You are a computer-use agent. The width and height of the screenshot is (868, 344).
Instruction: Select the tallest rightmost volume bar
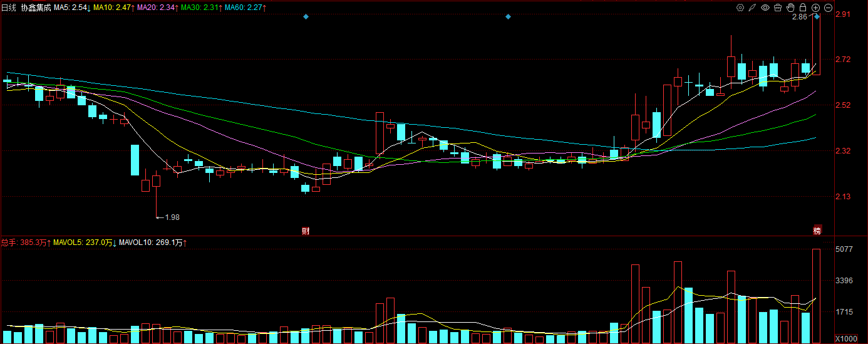coord(817,296)
